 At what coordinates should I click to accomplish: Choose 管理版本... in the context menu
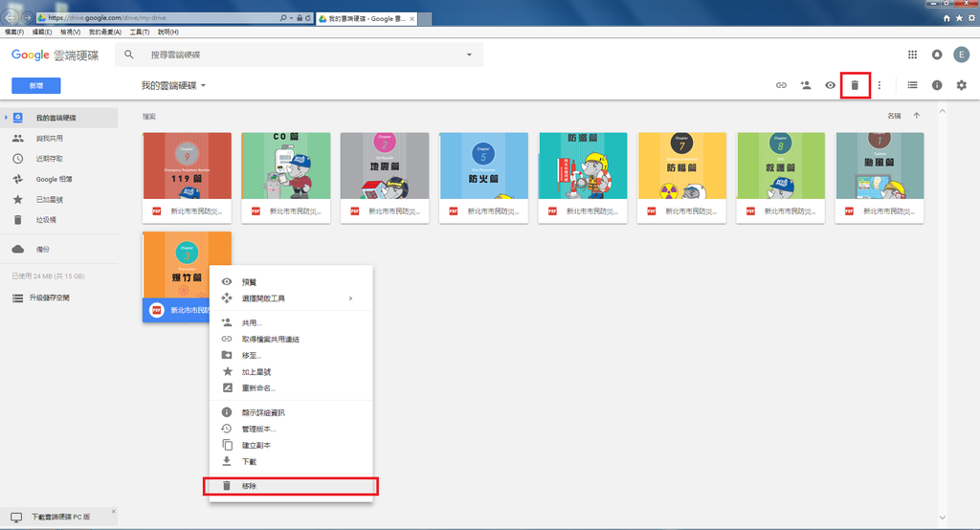(x=291, y=429)
